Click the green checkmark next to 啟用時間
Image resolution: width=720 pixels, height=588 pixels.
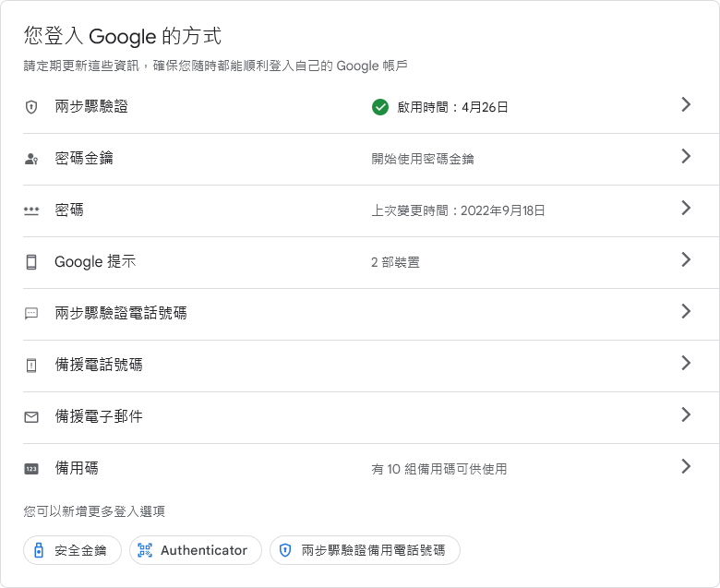click(380, 107)
